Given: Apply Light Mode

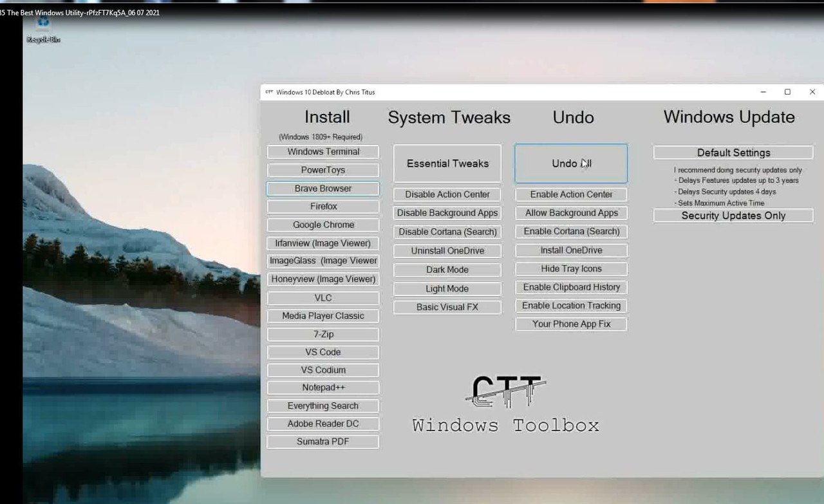Looking at the screenshot, I should click(x=447, y=289).
